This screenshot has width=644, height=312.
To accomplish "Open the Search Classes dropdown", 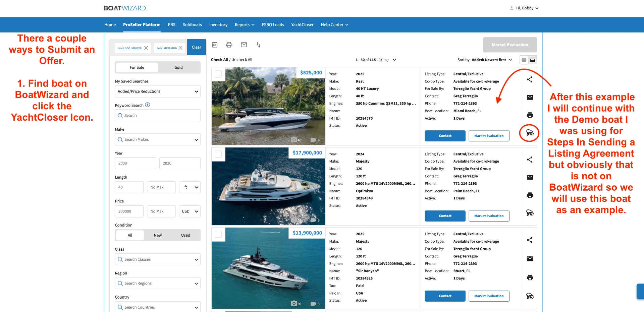I will tap(158, 259).
